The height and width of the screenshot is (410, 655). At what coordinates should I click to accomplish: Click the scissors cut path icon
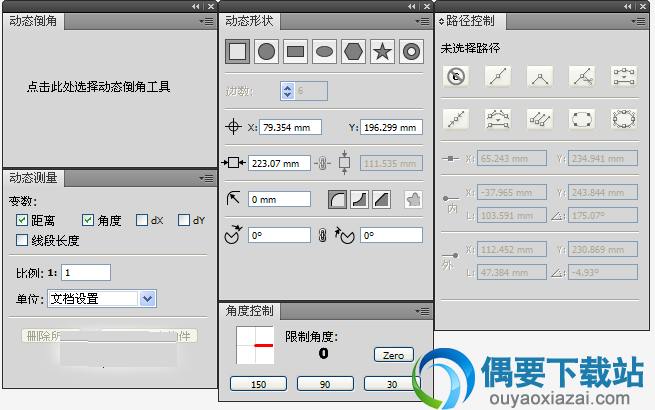[582, 76]
